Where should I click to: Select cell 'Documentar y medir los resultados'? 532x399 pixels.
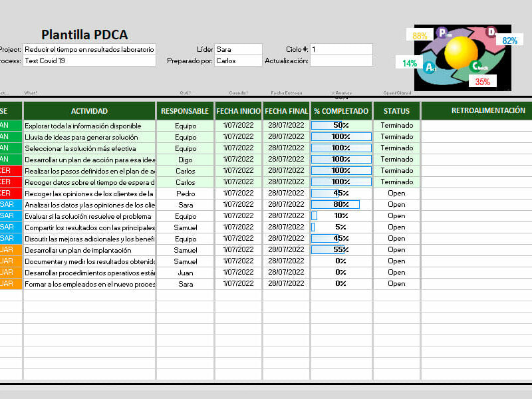(x=90, y=261)
